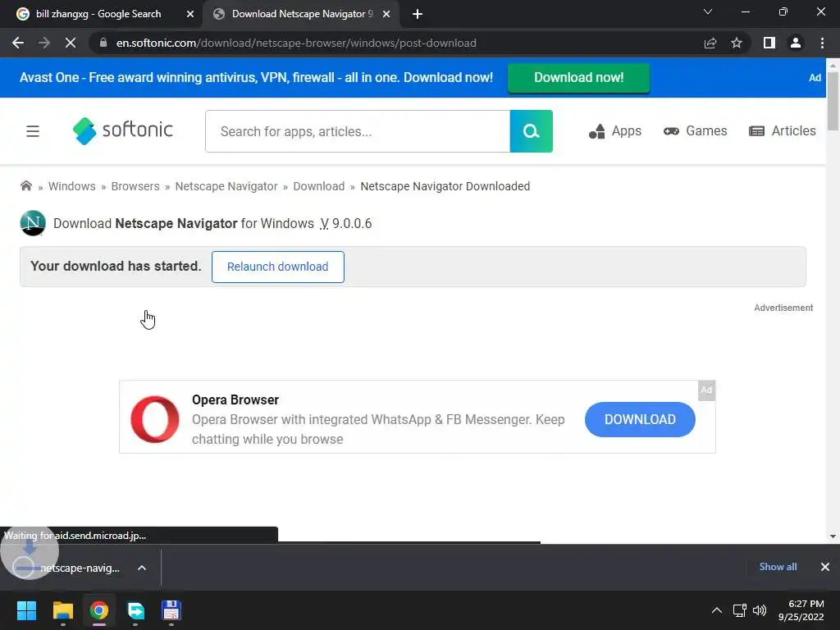Image resolution: width=840 pixels, height=630 pixels.
Task: Open the floppy disk app in taskbar
Action: coord(171,610)
